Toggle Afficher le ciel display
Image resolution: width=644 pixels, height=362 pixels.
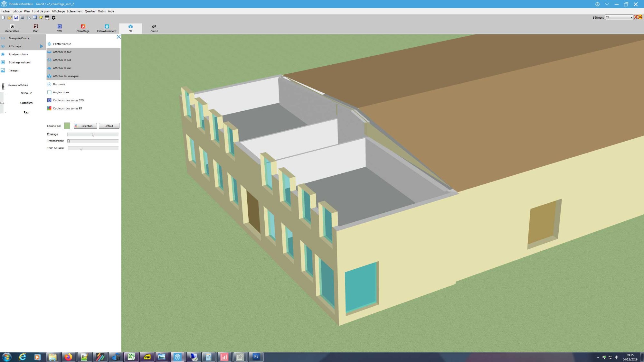pyautogui.click(x=62, y=68)
